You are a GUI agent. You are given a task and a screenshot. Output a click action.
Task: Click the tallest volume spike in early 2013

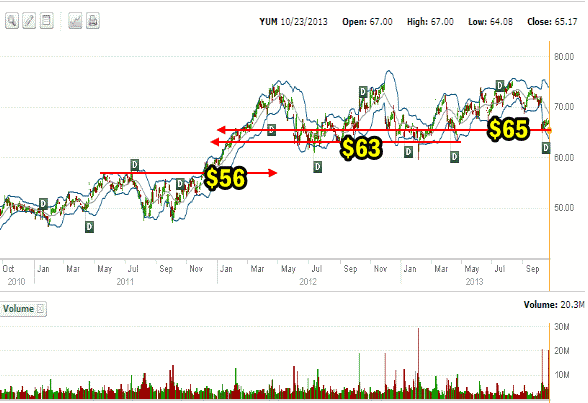(418, 363)
